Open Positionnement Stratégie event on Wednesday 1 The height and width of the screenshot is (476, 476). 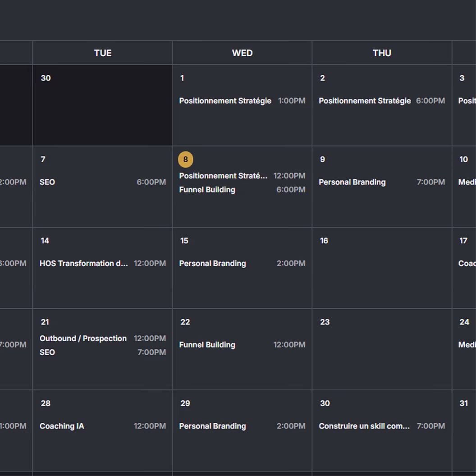[242, 101]
